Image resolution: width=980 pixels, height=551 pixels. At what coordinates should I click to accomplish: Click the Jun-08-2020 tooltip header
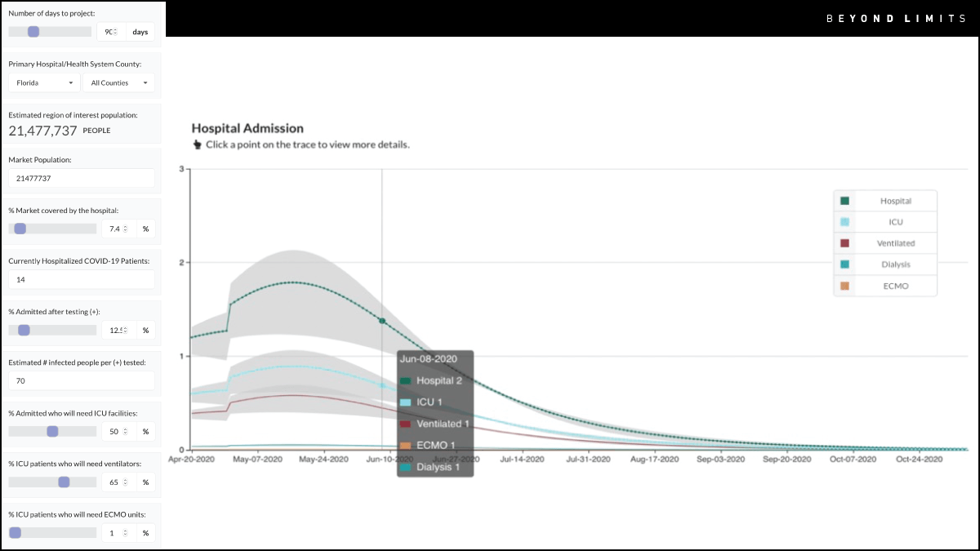tap(428, 358)
